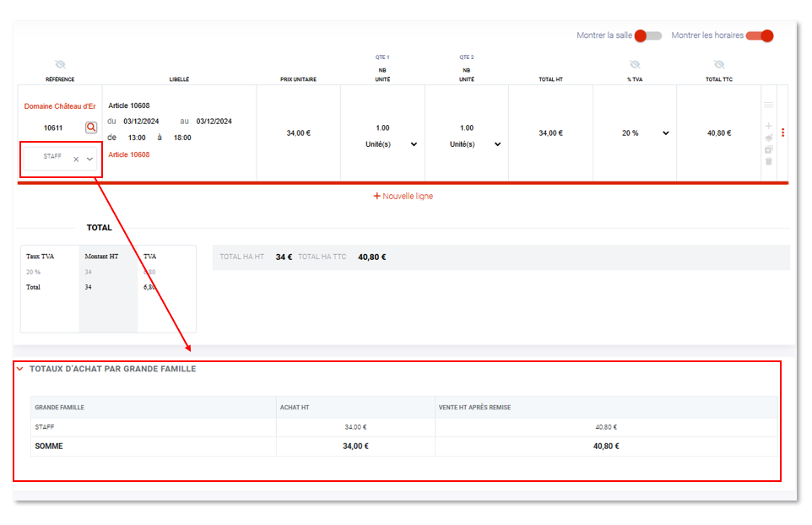Image resolution: width=812 pixels, height=525 pixels.
Task: Click the Nouvelle ligne button
Action: 403,196
